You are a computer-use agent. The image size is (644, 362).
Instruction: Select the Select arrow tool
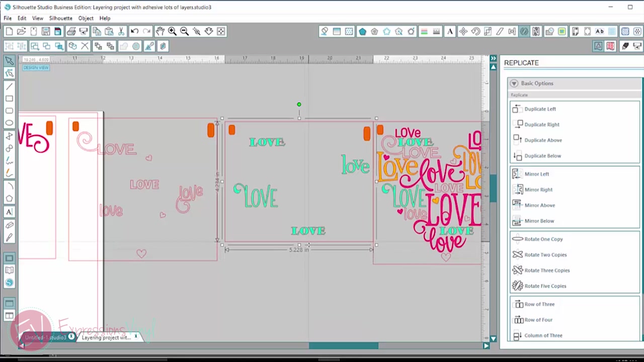point(9,61)
